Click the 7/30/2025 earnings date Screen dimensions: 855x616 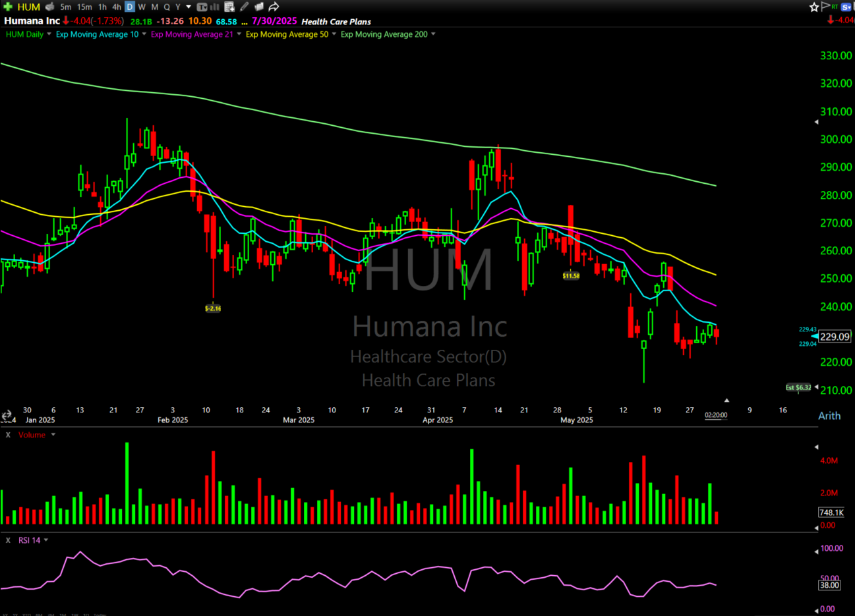click(274, 21)
